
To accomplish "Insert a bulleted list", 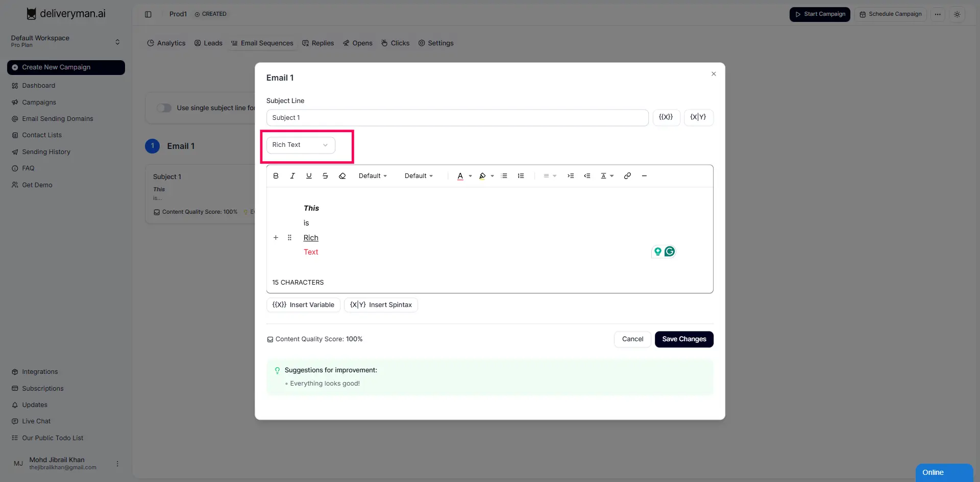I will pyautogui.click(x=504, y=176).
